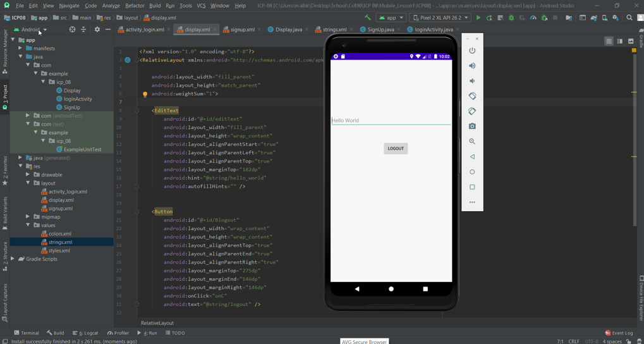Select colors.xml in values folder

(x=59, y=233)
